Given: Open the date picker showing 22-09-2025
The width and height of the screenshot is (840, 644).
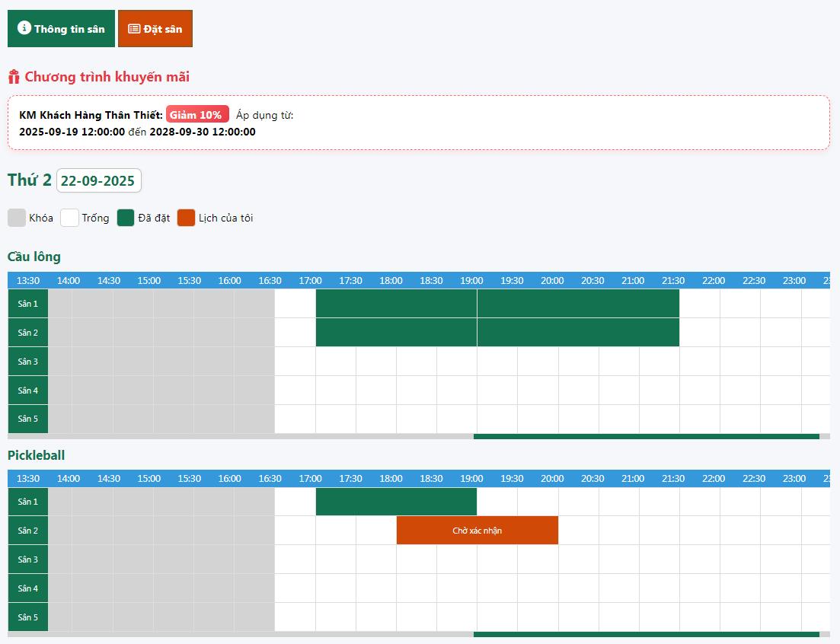Looking at the screenshot, I should pyautogui.click(x=98, y=180).
